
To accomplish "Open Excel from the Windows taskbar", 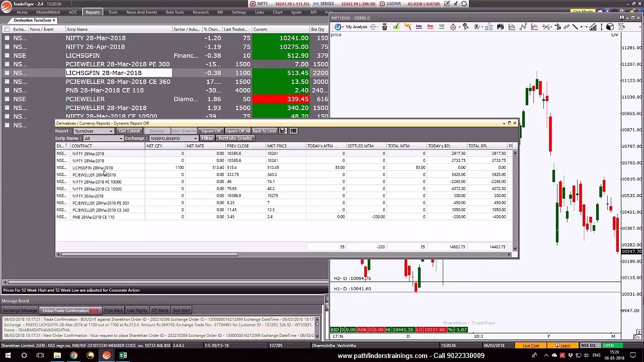I will coord(123,355).
